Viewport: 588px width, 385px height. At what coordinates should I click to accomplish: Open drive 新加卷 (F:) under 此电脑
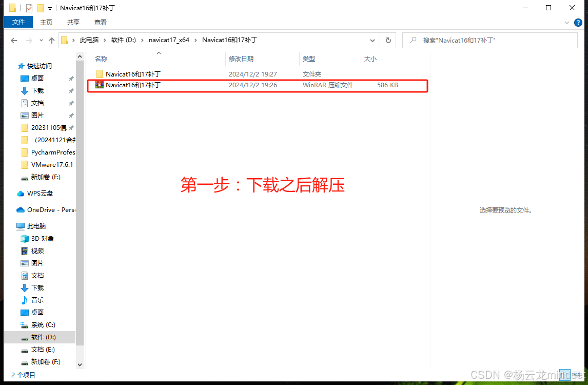tap(45, 362)
